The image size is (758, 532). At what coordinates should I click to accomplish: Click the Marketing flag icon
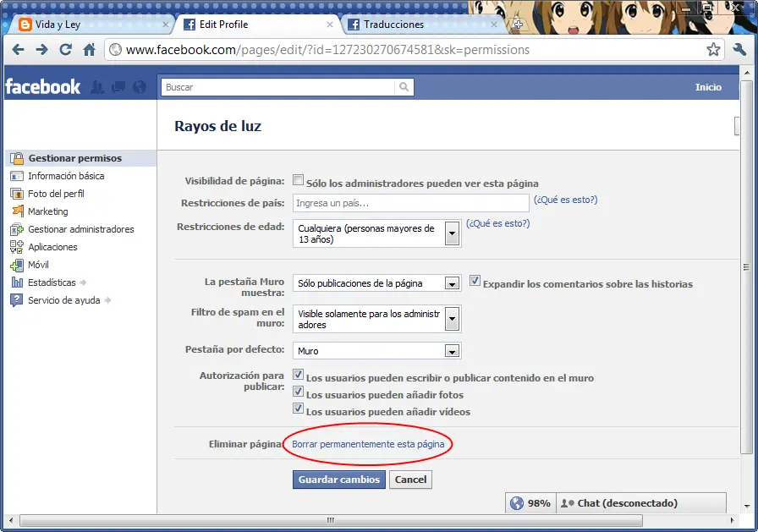point(18,211)
